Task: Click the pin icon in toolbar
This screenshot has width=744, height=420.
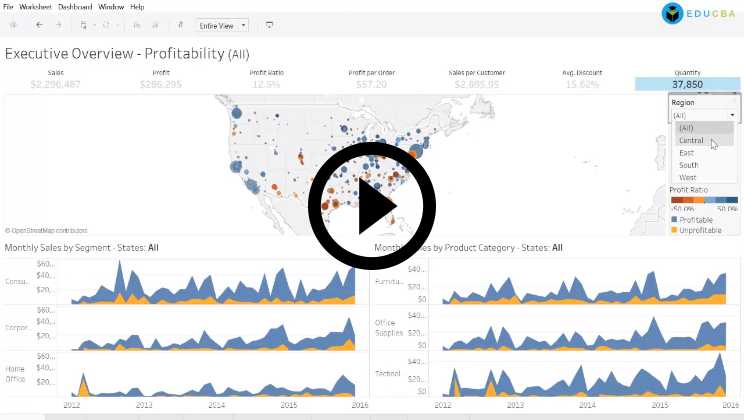Action: pyautogui.click(x=180, y=24)
